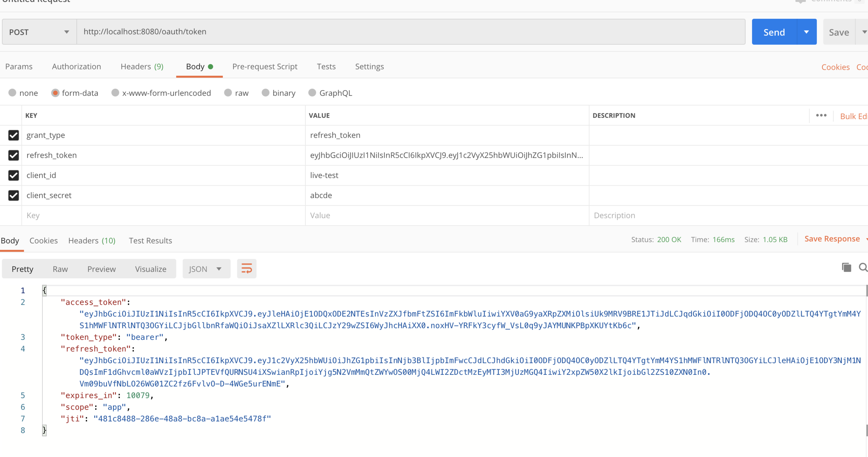Click the blue Send button
868x457 pixels.
click(774, 32)
